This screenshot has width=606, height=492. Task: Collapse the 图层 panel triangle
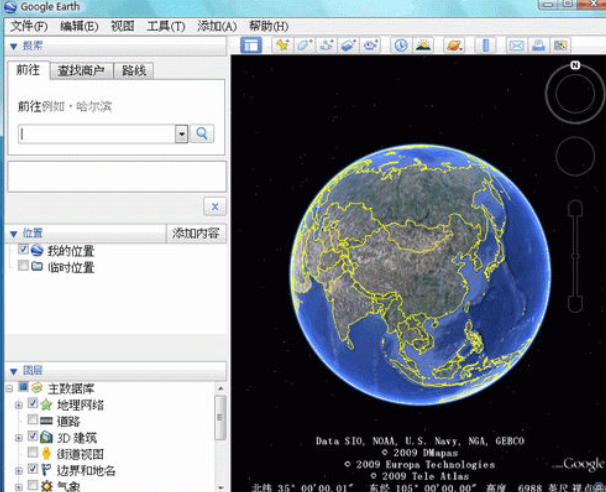pyautogui.click(x=14, y=370)
